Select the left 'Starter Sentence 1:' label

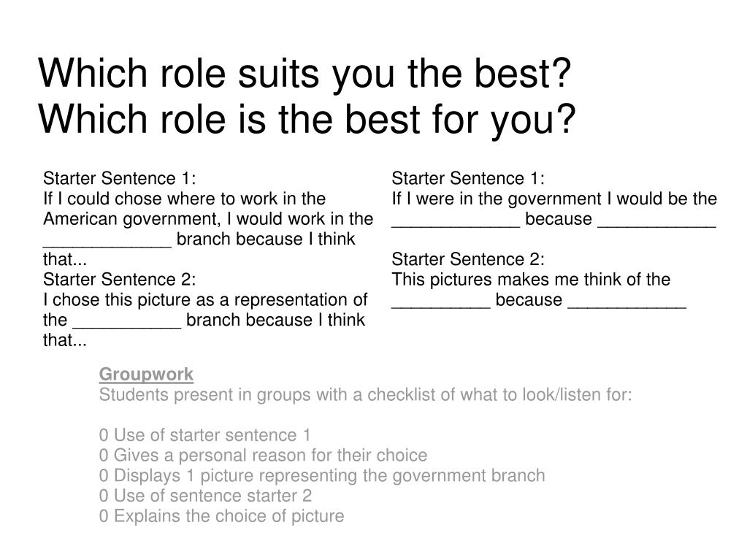(120, 179)
